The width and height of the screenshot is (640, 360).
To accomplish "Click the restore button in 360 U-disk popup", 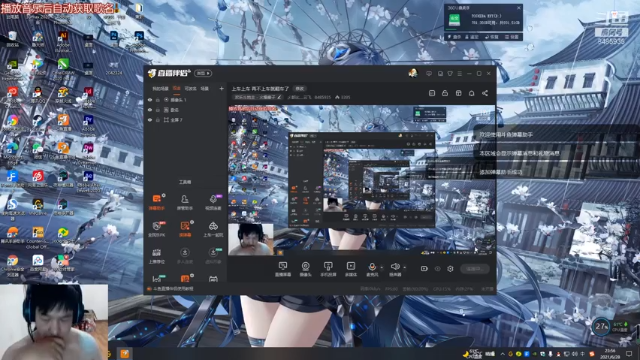I will click(492, 37).
